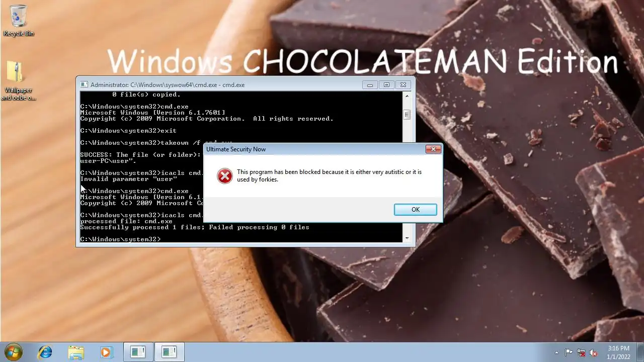This screenshot has height=362, width=644.
Task: Click the blocked program message text
Action: pos(329,175)
